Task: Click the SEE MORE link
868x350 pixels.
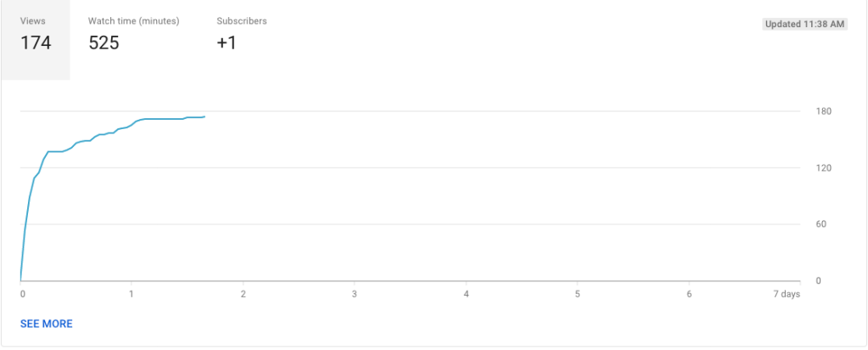Action: coord(47,324)
